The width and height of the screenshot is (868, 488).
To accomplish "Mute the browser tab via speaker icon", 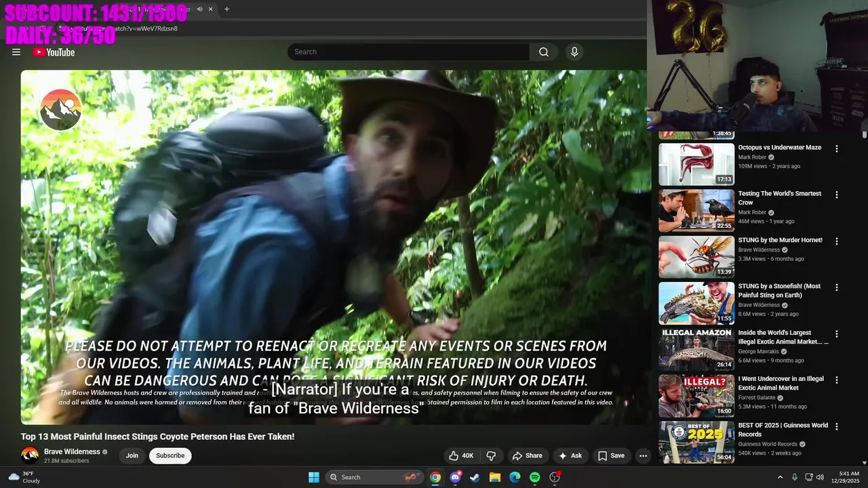I will tap(199, 9).
